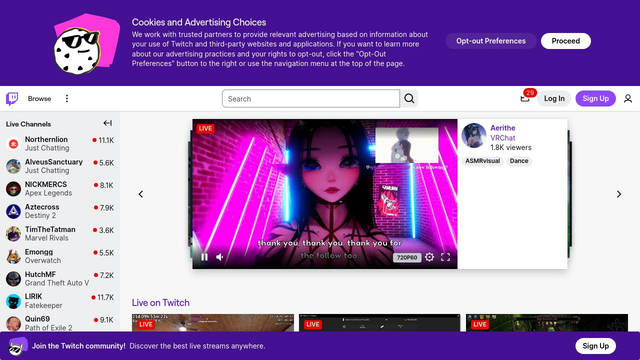Open the Quin69 channel name
Viewport: 640px width, 360px height.
pyautogui.click(x=37, y=319)
